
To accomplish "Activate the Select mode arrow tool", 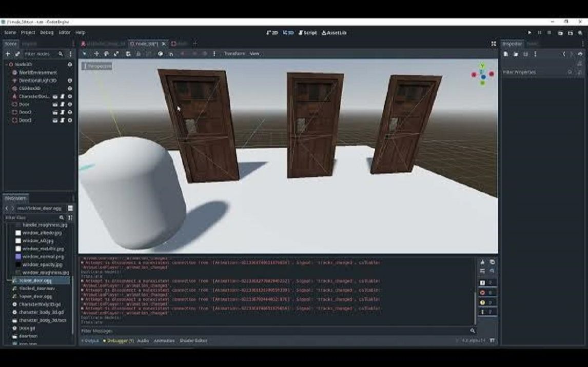I will point(85,54).
